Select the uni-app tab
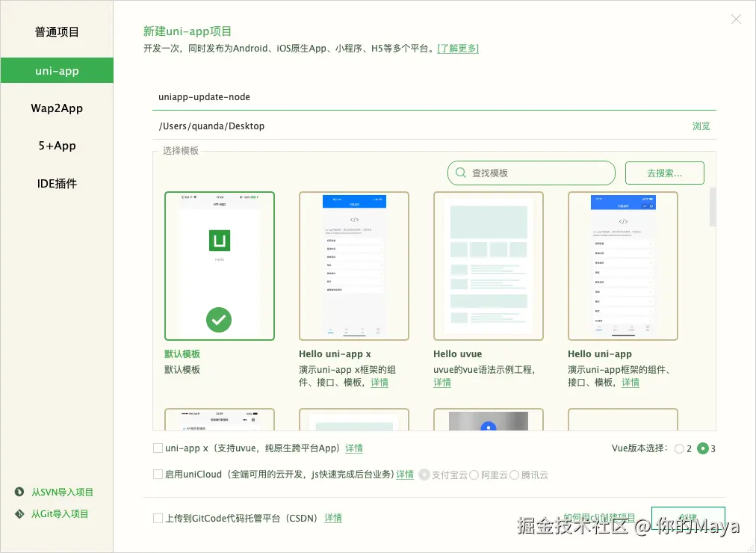Screen dimensions: 756x553 (57, 70)
